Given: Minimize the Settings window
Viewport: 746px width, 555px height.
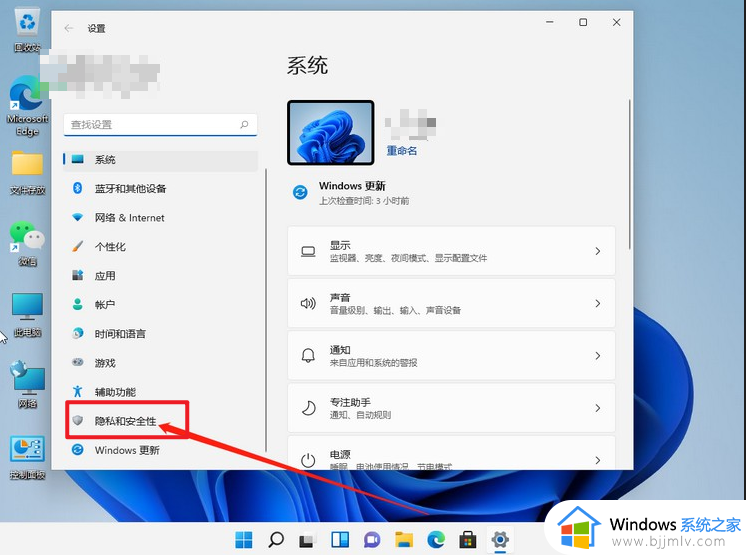Looking at the screenshot, I should tap(550, 22).
